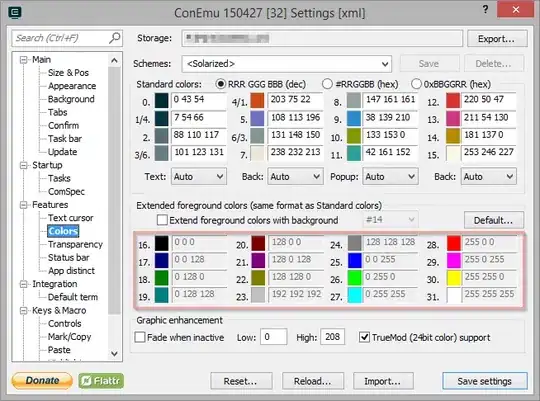Click extended color swatch 25 blue
This screenshot has width=540, height=401.
click(x=355, y=260)
